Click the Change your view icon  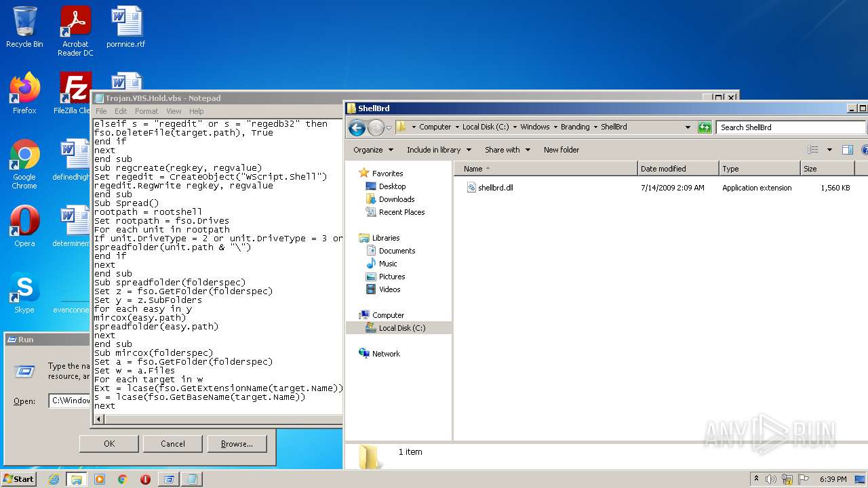pos(813,150)
